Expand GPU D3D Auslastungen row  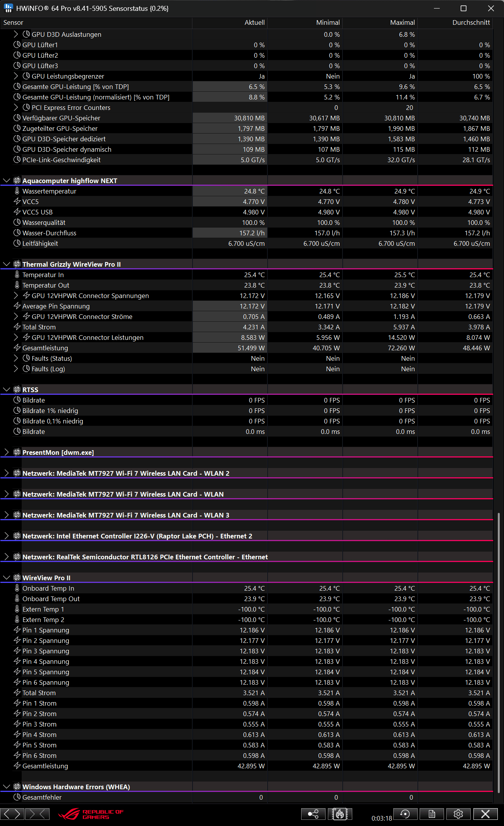[16, 34]
